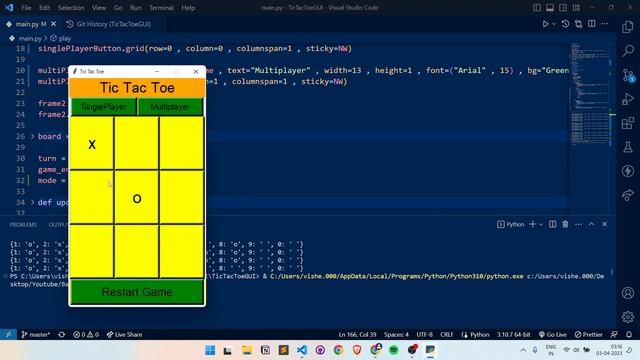The width and height of the screenshot is (640, 360).
Task: Open the editor More Actions ellipsis
Action: pos(604,24)
